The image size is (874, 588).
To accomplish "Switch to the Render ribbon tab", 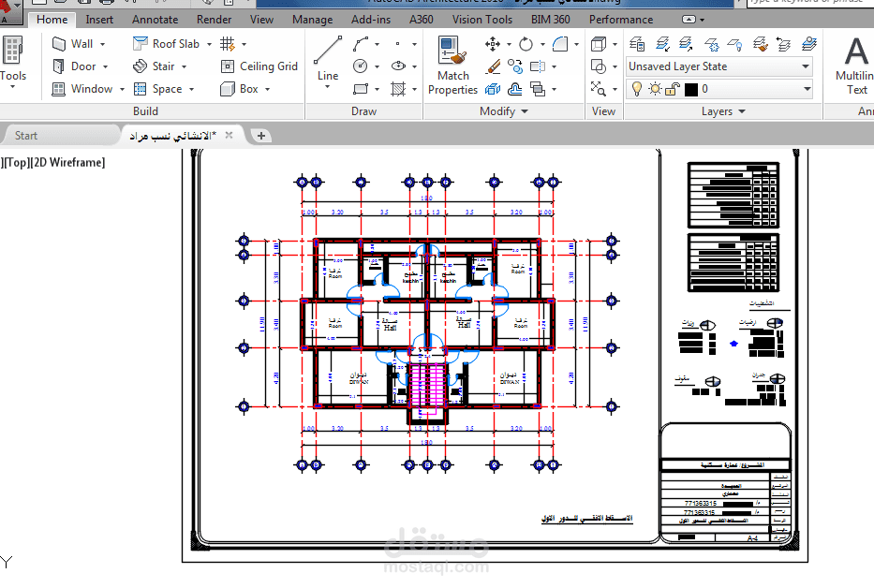I will pos(214,20).
